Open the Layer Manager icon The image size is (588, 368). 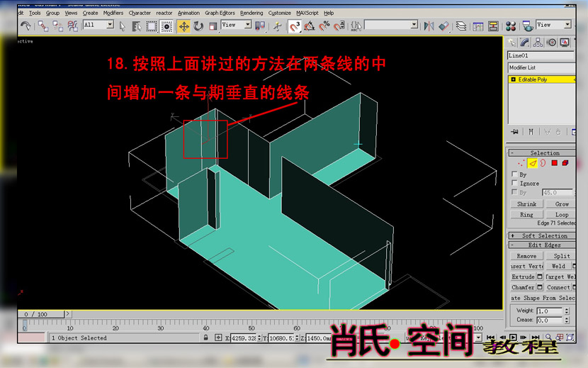coord(461,26)
